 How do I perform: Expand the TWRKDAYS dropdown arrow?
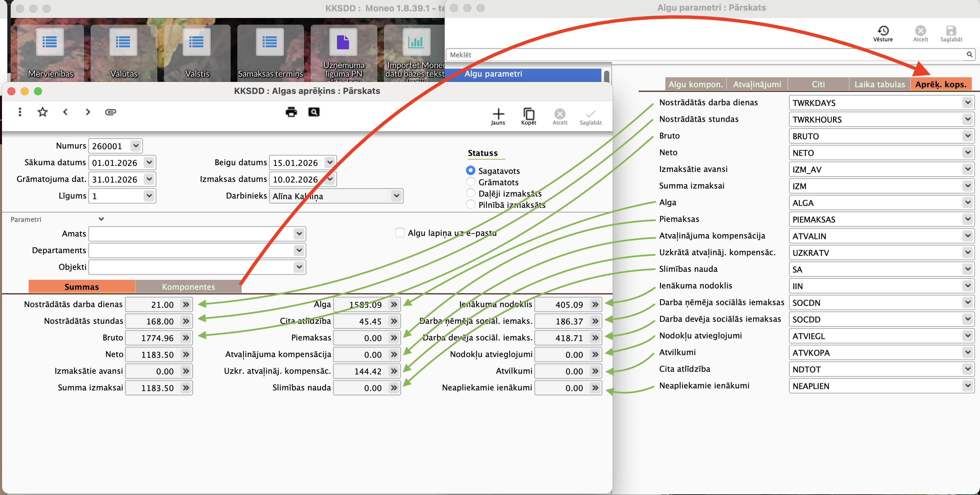tap(967, 103)
